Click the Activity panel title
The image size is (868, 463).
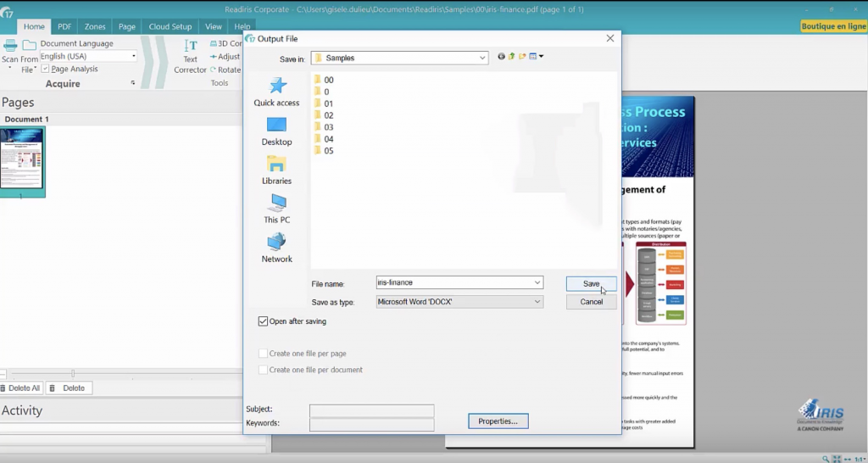pos(21,410)
